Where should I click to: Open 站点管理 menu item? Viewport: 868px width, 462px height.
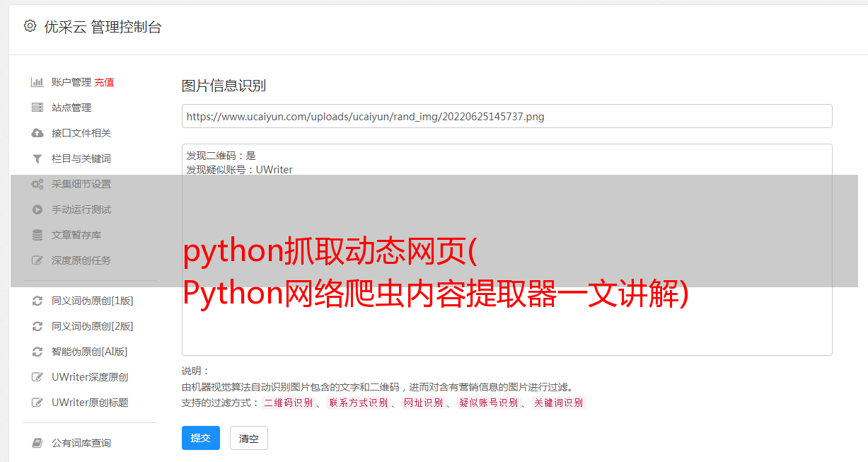point(71,108)
